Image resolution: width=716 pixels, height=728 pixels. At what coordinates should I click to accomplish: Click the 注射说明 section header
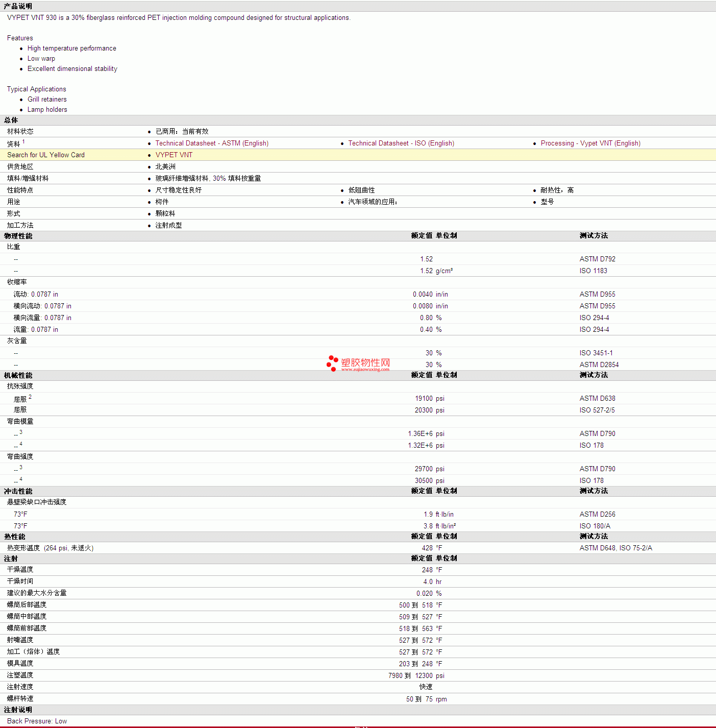[18, 710]
